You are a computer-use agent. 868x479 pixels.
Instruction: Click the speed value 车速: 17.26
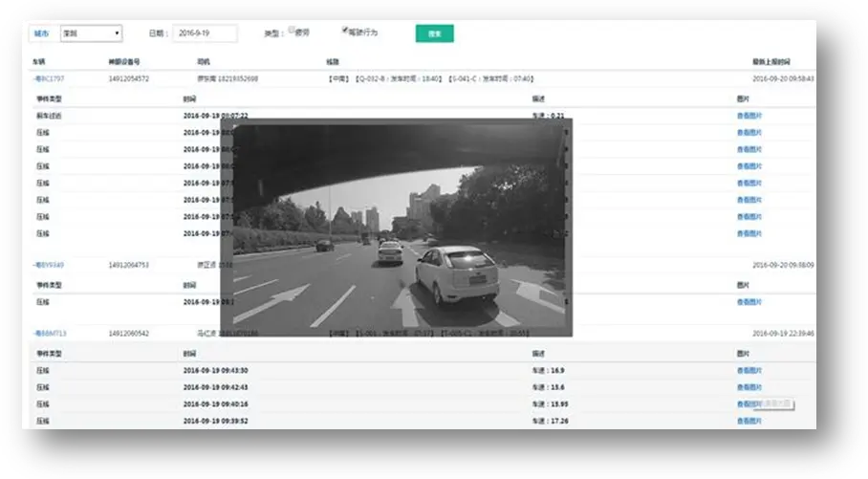(x=550, y=421)
